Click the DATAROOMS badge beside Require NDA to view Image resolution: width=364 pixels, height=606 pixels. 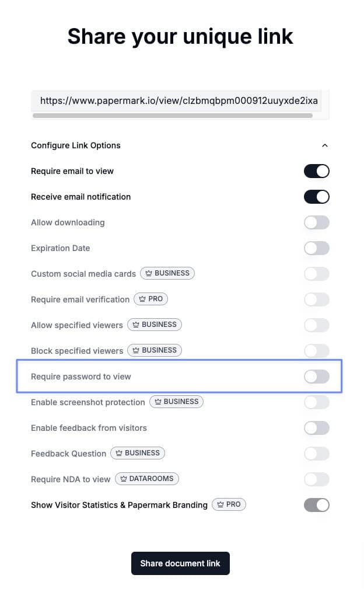coord(146,479)
